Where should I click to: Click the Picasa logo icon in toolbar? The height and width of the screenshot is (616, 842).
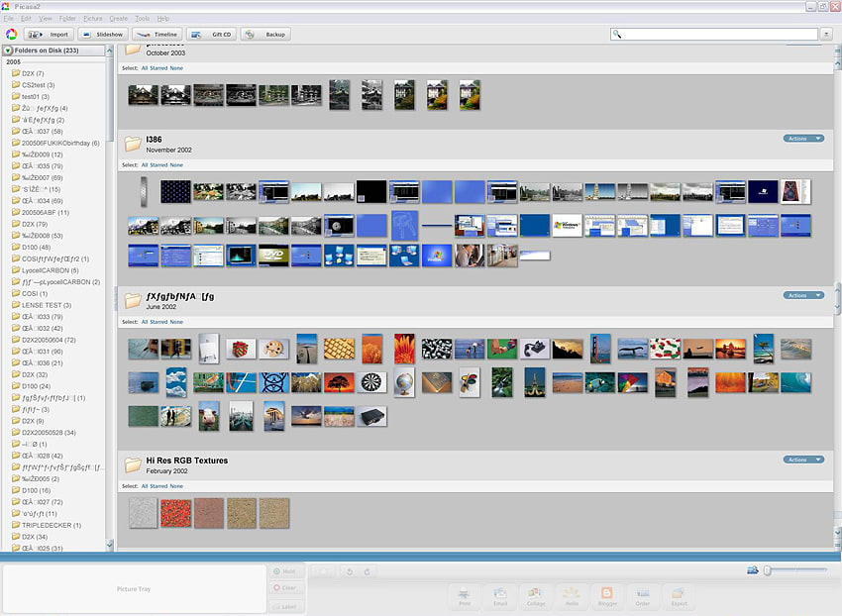pyautogui.click(x=11, y=35)
